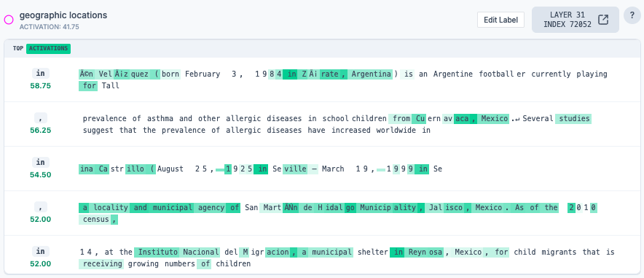
Task: Click the 'March' token in third example
Action: [333, 169]
